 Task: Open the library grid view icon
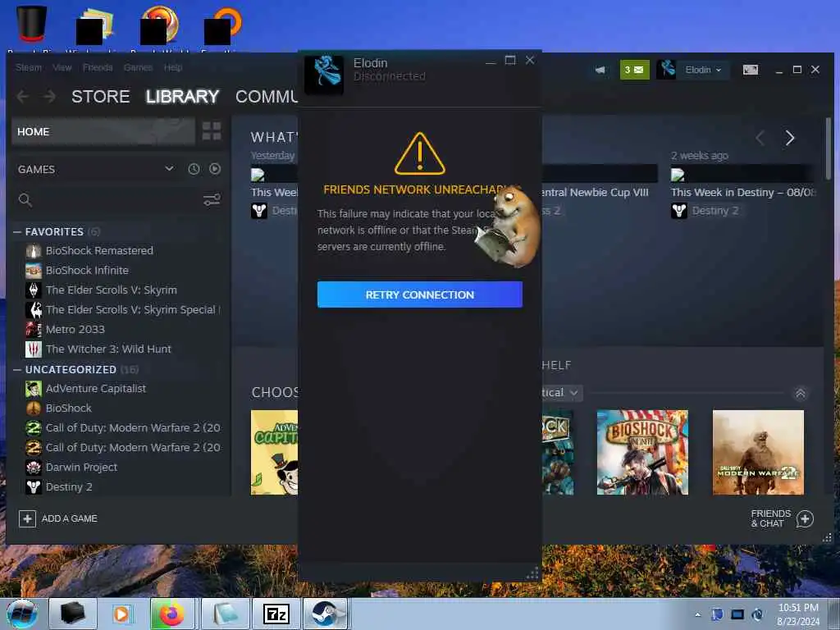click(x=212, y=131)
